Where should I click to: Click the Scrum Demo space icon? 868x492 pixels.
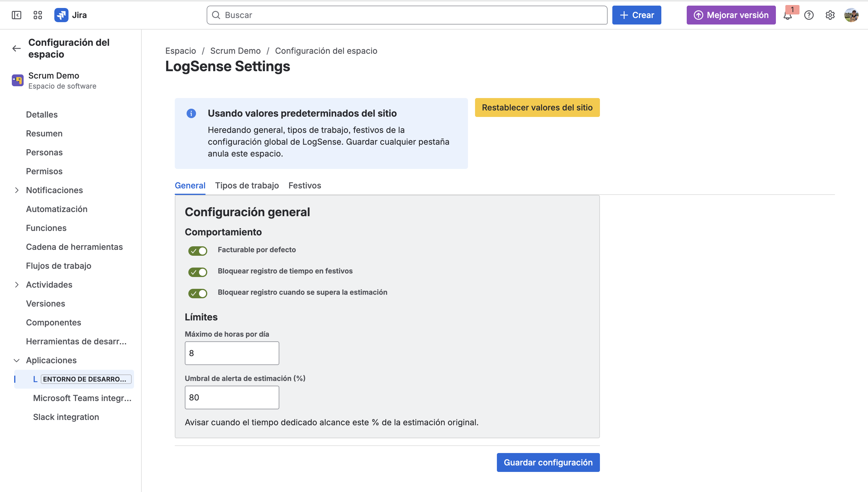pos(17,80)
